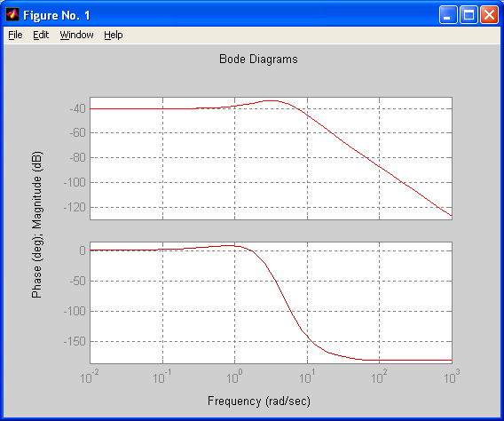Click the -100 magnitude axis tick label

(75, 182)
